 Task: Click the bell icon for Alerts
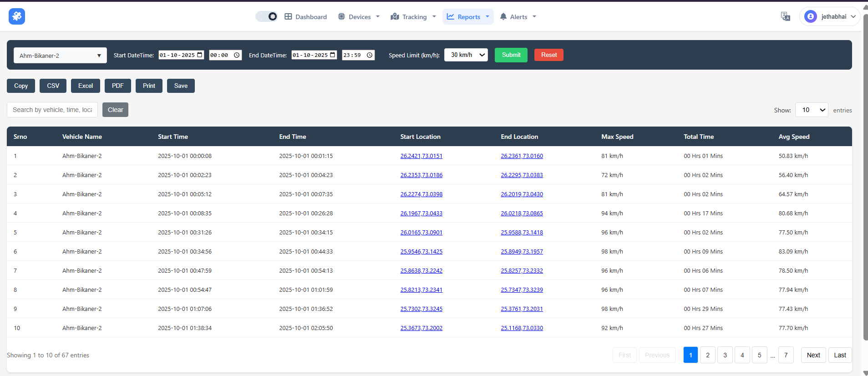coord(503,17)
